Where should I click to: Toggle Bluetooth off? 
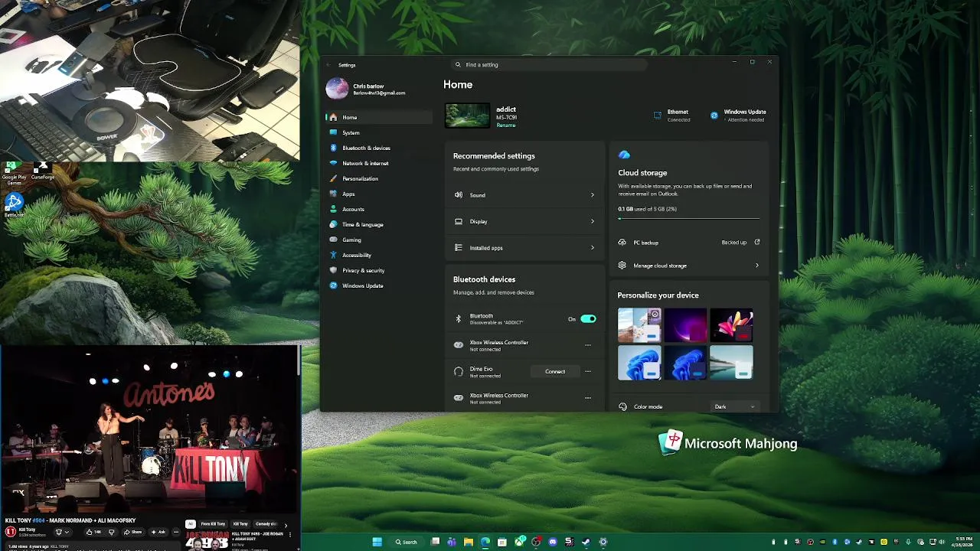588,319
